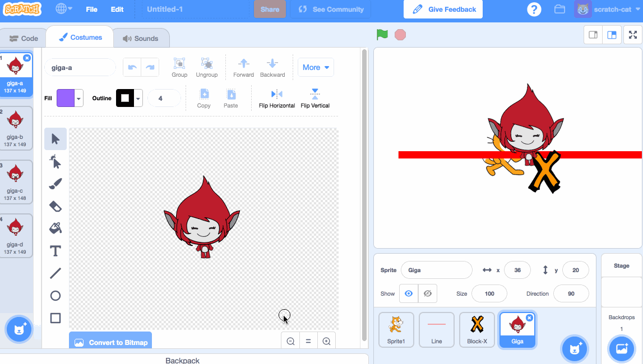643x364 pixels.
Task: Select Sprite1 in sprite list
Action: tap(396, 330)
